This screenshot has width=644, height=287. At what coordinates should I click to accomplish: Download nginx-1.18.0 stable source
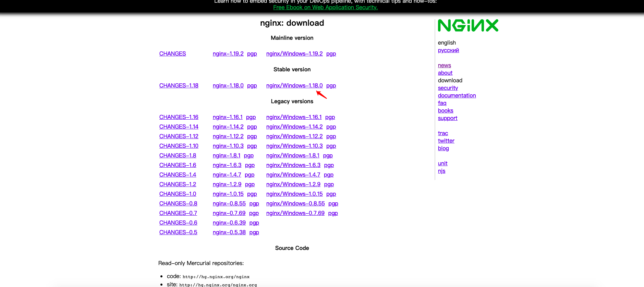(x=228, y=86)
